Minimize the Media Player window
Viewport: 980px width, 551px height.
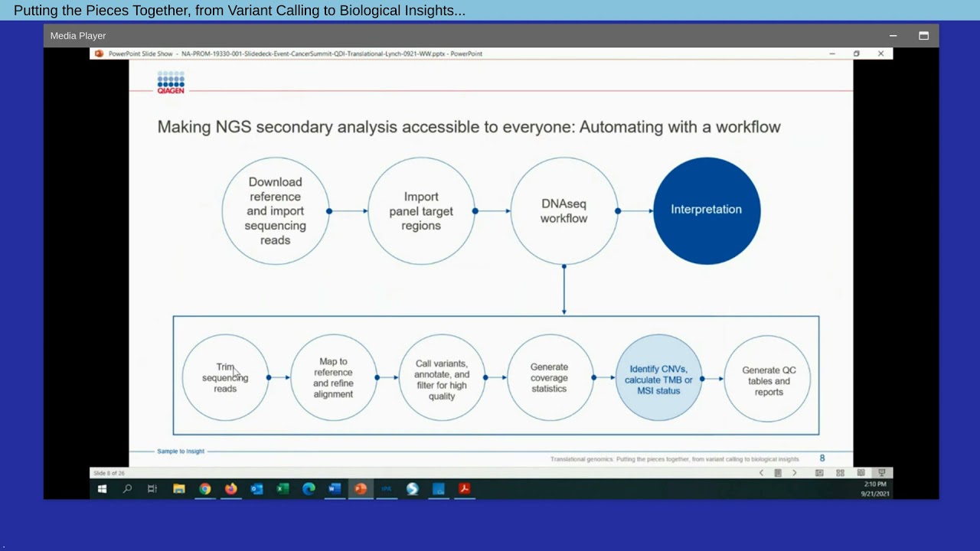[x=893, y=36]
